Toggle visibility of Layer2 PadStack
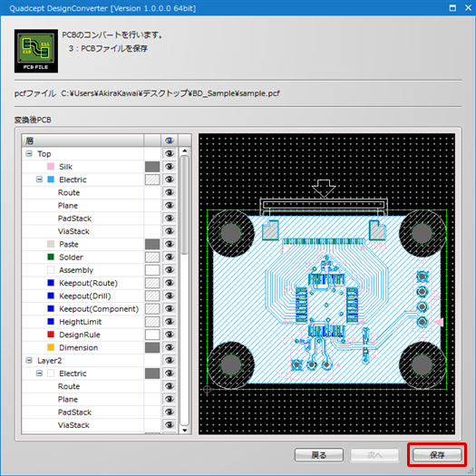The width and height of the screenshot is (476, 476). click(170, 412)
